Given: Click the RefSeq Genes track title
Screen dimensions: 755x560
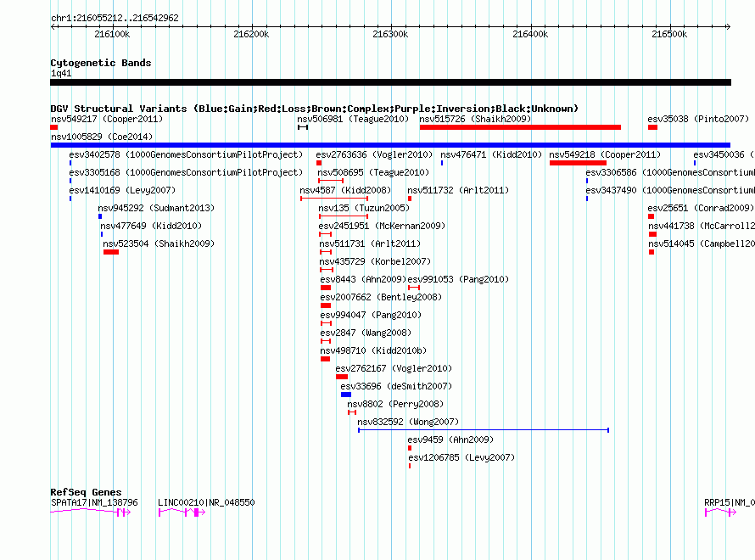Looking at the screenshot, I should point(86,492).
